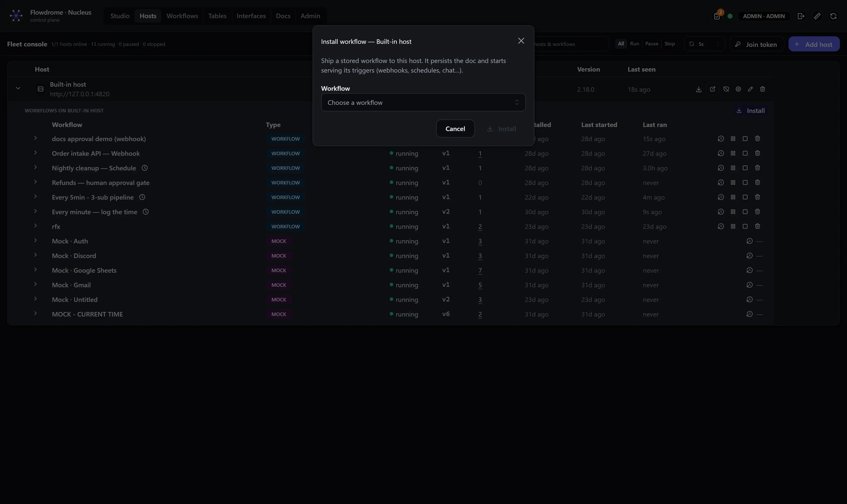Image resolution: width=847 pixels, height=504 pixels.
Task: Expand the Nightly cleanup — Schedule row
Action: (35, 167)
